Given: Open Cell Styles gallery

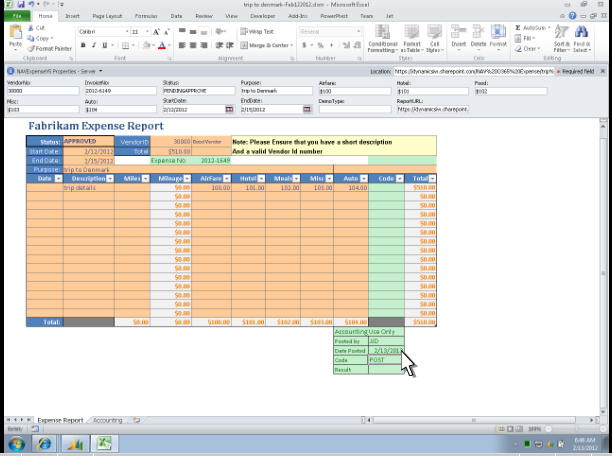Looking at the screenshot, I should click(434, 38).
